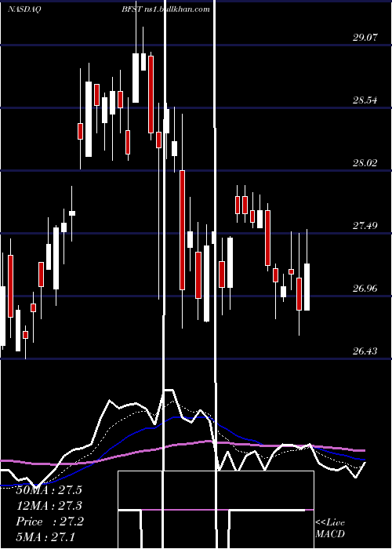Select the 26.43 price axis label
The height and width of the screenshot is (549, 392).
pos(365,351)
